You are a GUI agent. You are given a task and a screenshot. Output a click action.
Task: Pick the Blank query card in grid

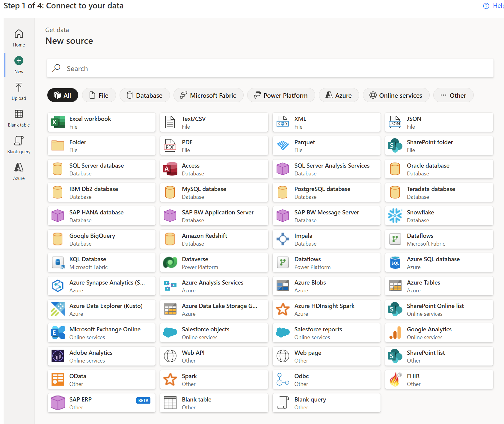click(x=327, y=403)
